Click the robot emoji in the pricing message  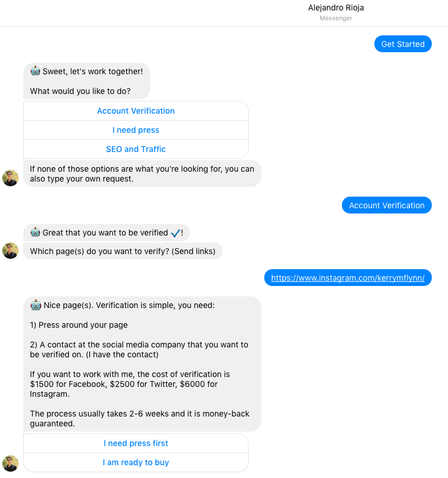[x=35, y=305]
